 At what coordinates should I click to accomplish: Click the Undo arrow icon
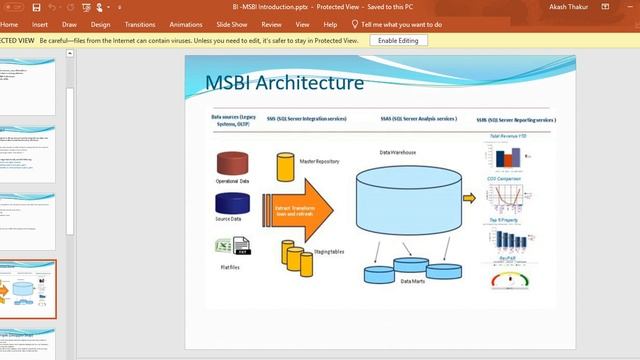coord(52,7)
